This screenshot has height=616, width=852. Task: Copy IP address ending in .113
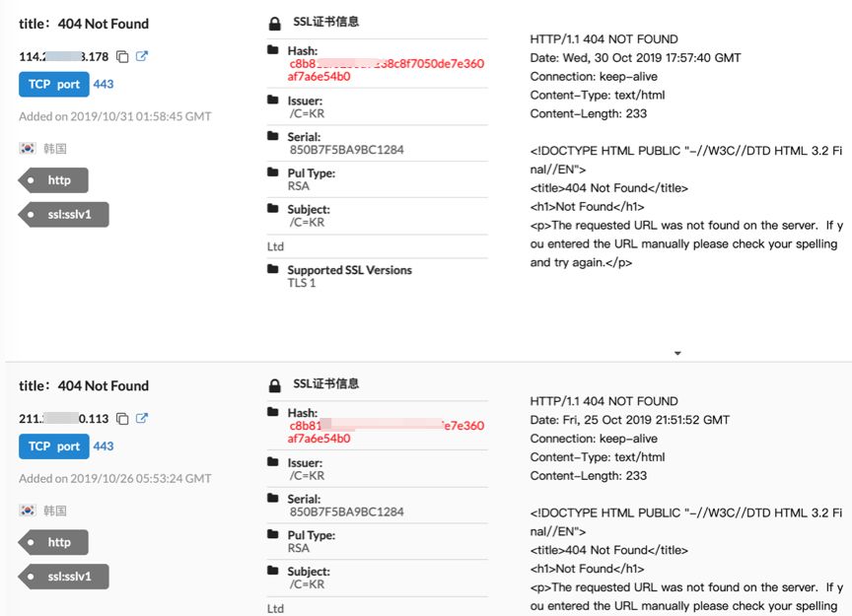click(x=123, y=419)
